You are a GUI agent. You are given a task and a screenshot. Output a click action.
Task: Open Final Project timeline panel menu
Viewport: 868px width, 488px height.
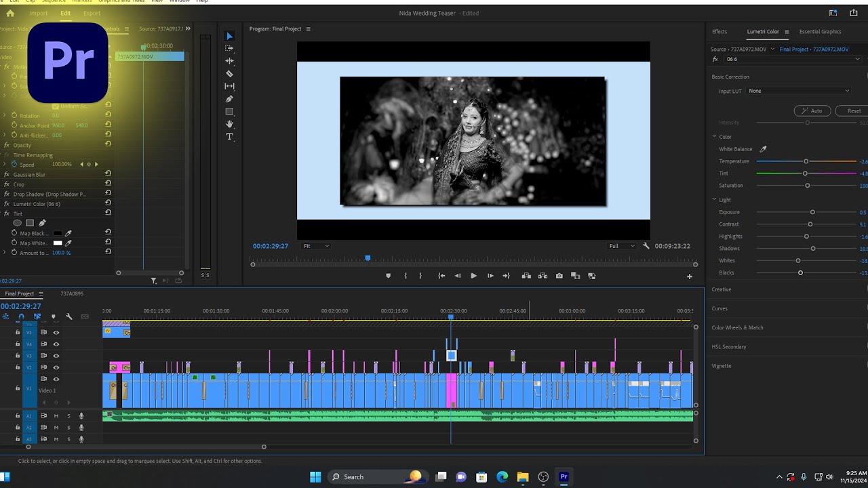point(41,293)
